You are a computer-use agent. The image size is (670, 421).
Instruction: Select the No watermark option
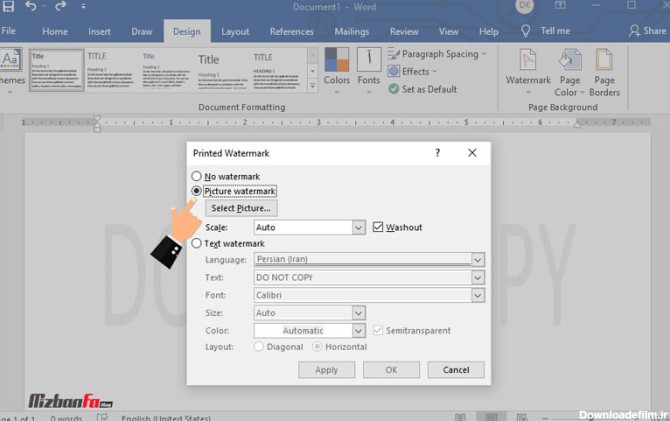pyautogui.click(x=197, y=177)
